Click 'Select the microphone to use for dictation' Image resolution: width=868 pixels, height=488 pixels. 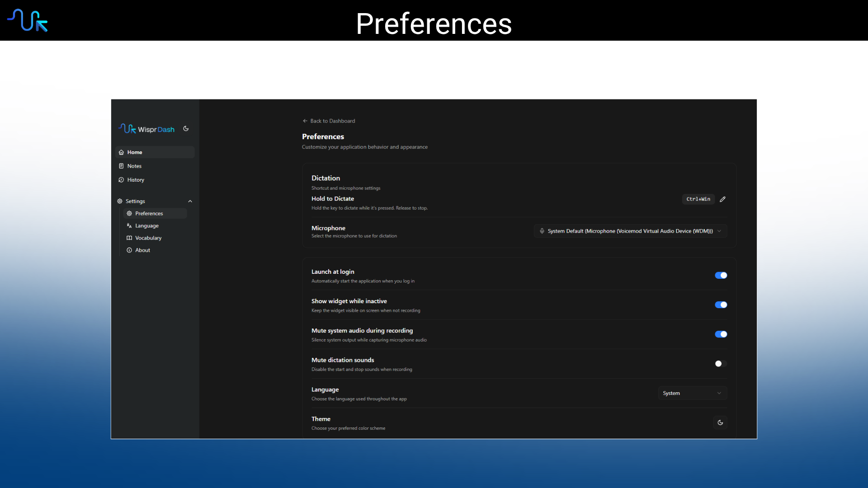point(354,236)
